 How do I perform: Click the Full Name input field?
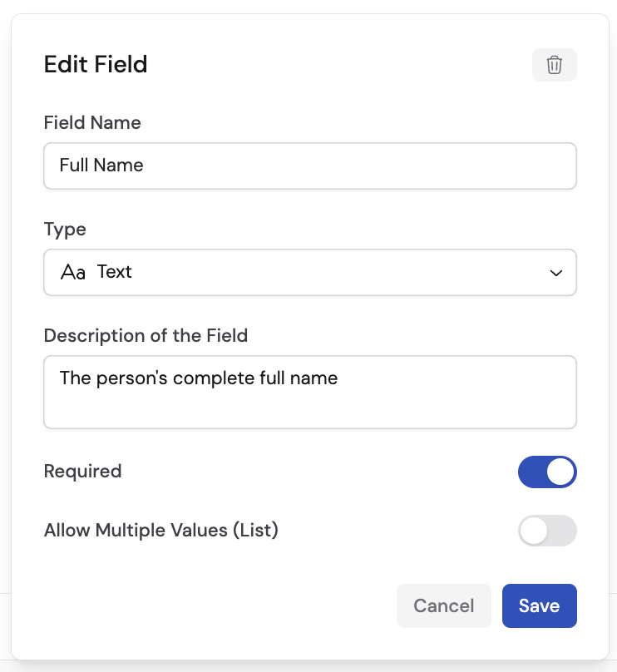[309, 166]
